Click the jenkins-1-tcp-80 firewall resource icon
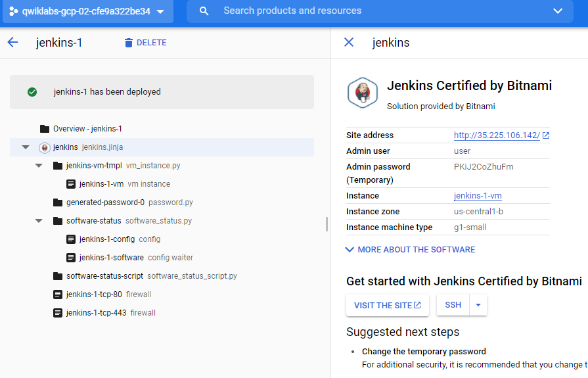 pos(58,295)
